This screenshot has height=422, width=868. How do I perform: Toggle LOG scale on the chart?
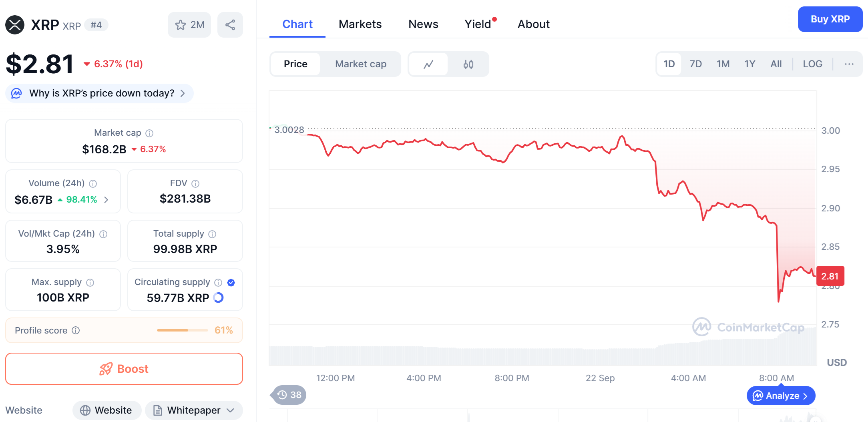tap(812, 64)
